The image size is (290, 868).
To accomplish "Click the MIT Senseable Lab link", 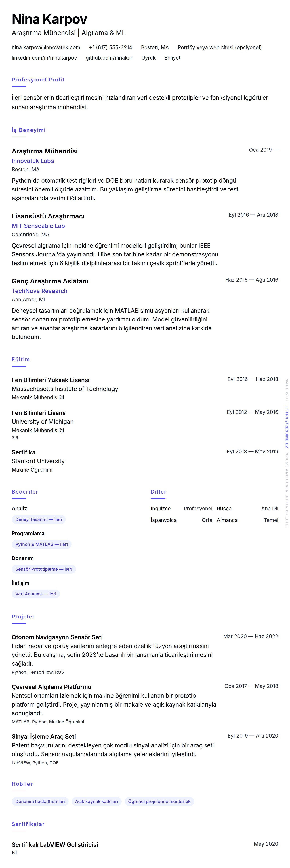I will 38,226.
